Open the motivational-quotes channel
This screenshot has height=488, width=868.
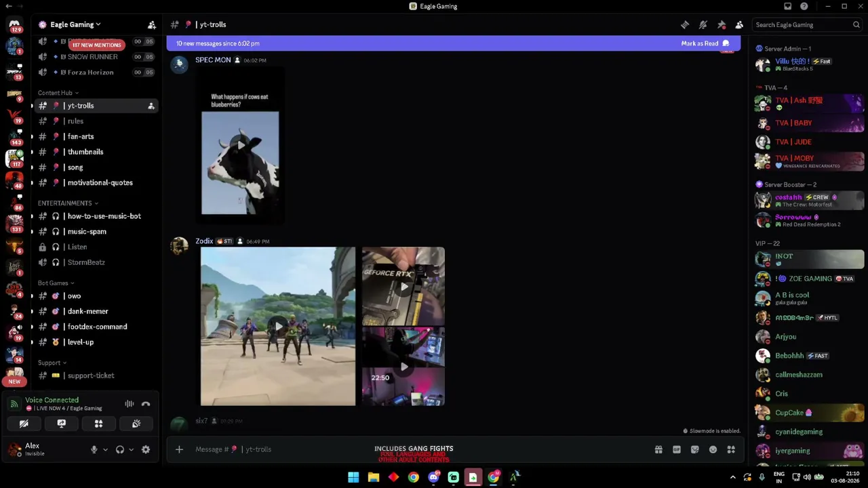[x=95, y=182]
